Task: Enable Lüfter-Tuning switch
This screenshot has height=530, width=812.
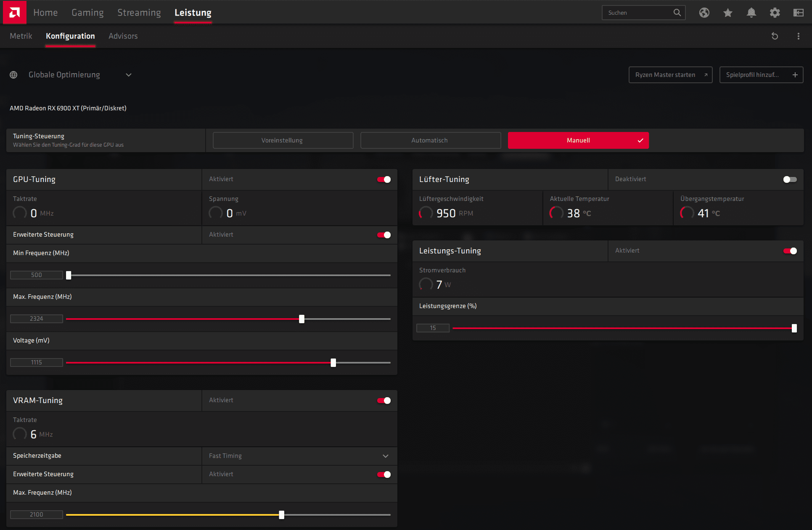Action: [x=790, y=179]
